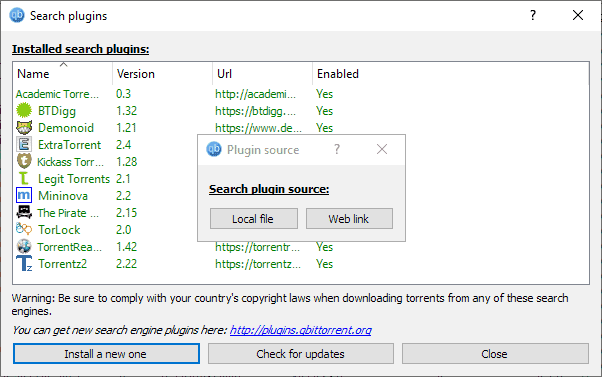Image resolution: width=602 pixels, height=377 pixels.
Task: Click version 1.28 of Kickass Torrents
Action: 126,162
